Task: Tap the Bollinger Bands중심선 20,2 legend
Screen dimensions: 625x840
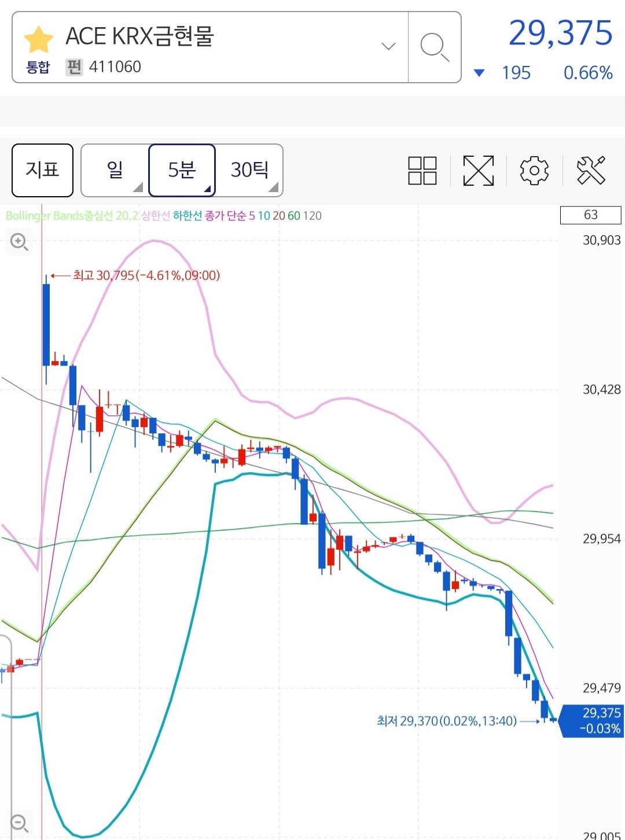Action: [72, 216]
